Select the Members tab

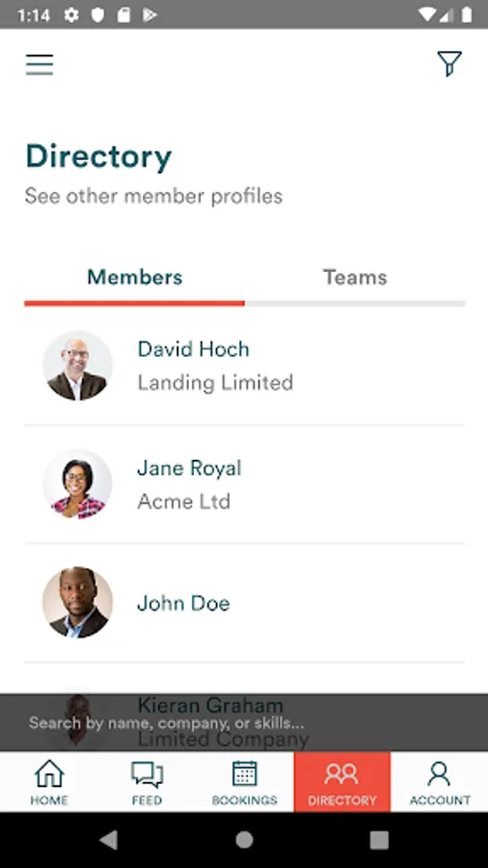pos(134,278)
